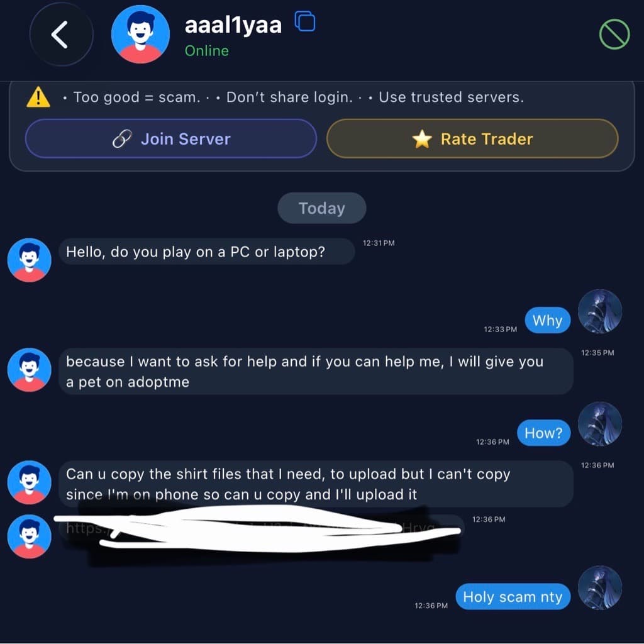Tap your avatar beside the Holy scam nty message
Image resolution: width=644 pixels, height=644 pixels.
click(599, 588)
